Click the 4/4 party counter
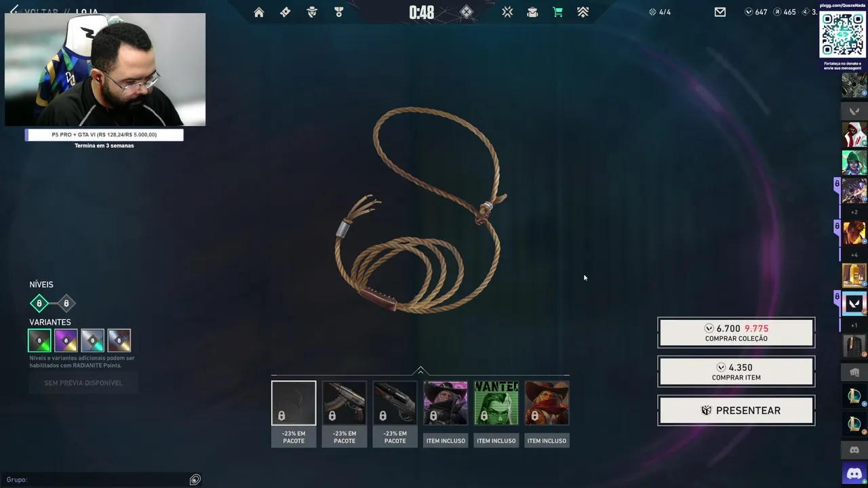This screenshot has width=868, height=488. pyautogui.click(x=660, y=12)
